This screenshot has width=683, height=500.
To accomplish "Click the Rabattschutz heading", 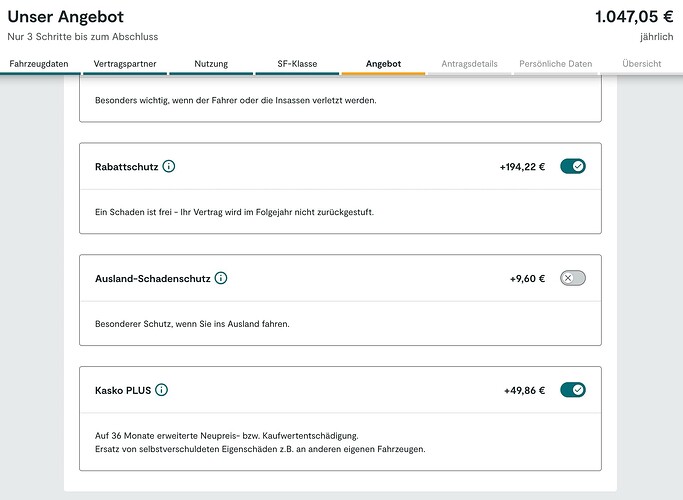I will tap(126, 167).
